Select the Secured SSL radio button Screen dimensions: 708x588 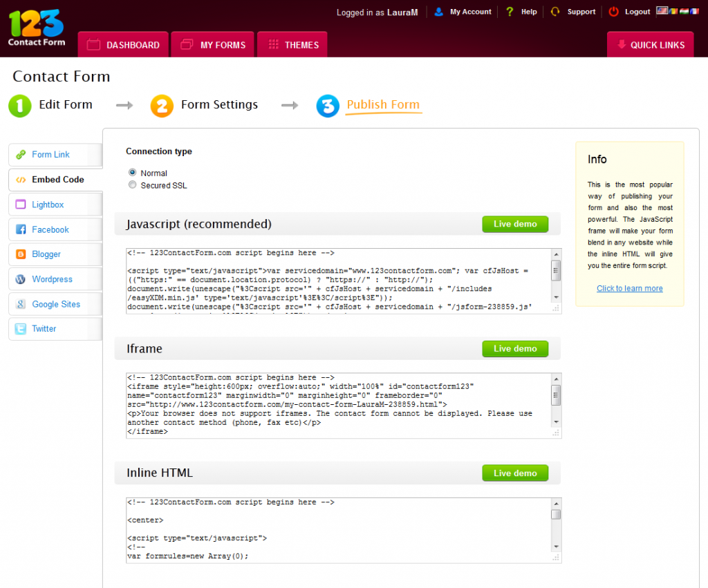(132, 184)
